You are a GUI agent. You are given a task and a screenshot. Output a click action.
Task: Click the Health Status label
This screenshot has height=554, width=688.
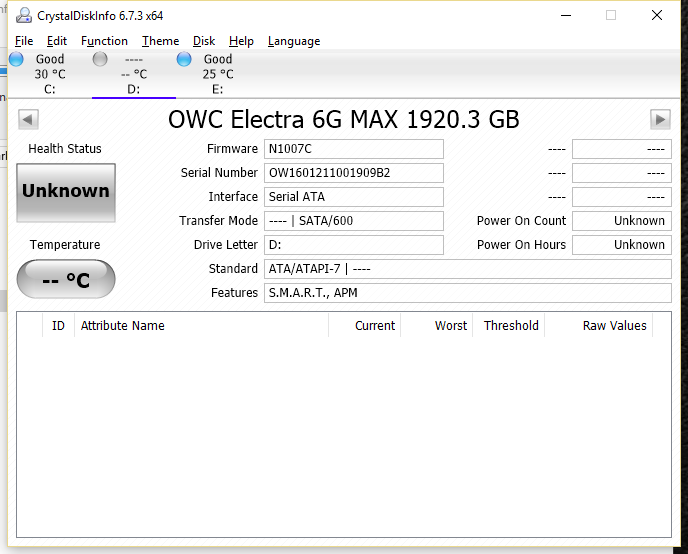point(65,149)
